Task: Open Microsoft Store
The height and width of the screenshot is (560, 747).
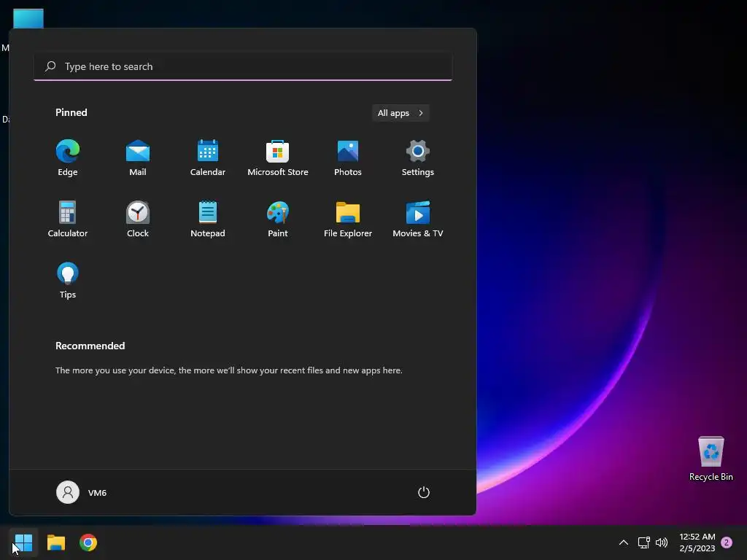Action: (278, 158)
